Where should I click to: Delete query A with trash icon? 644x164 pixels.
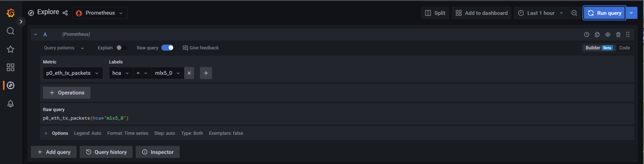tap(618, 35)
